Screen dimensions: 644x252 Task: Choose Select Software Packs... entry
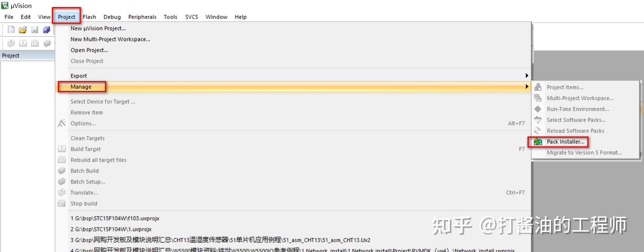pos(585,120)
